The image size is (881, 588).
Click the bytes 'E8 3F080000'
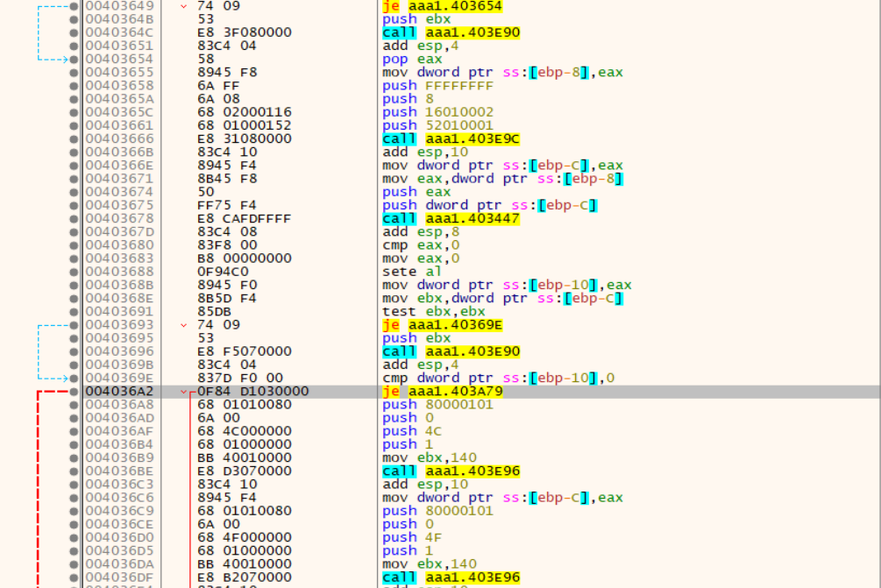(x=245, y=32)
